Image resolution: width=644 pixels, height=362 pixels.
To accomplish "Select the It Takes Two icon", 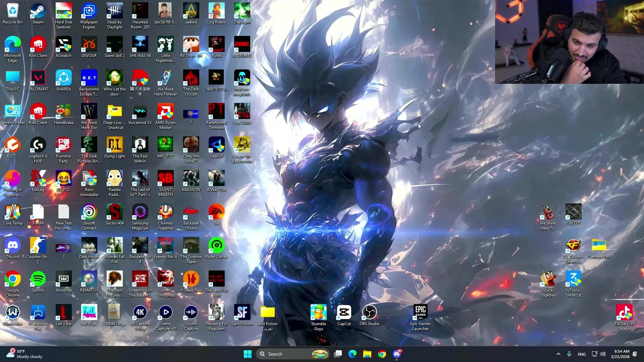I will [x=191, y=282].
